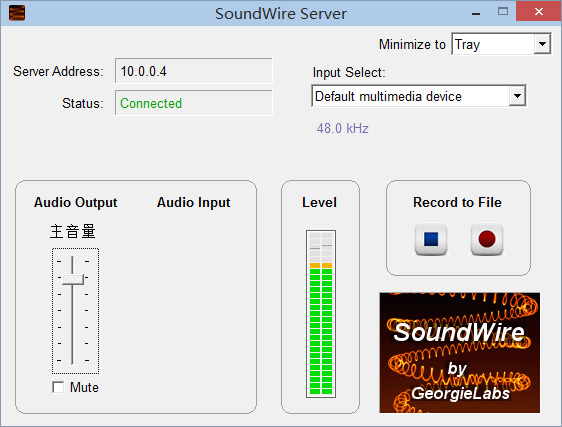The height and width of the screenshot is (427, 562).
Task: Maximize the SoundWire Server window
Action: pyautogui.click(x=503, y=11)
